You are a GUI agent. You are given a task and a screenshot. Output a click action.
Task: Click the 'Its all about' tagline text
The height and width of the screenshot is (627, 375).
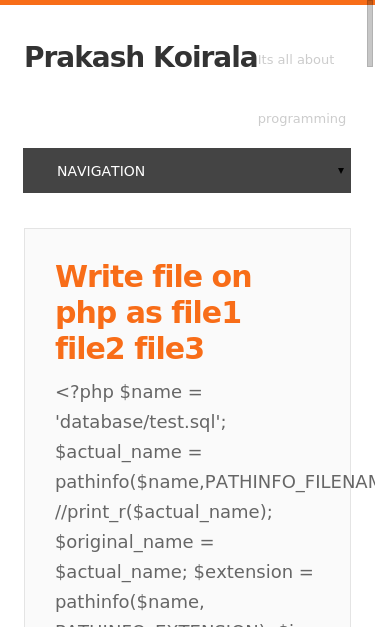(x=296, y=60)
